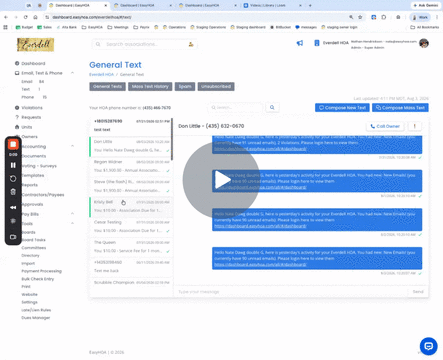Click the Call Owner button

(385, 126)
